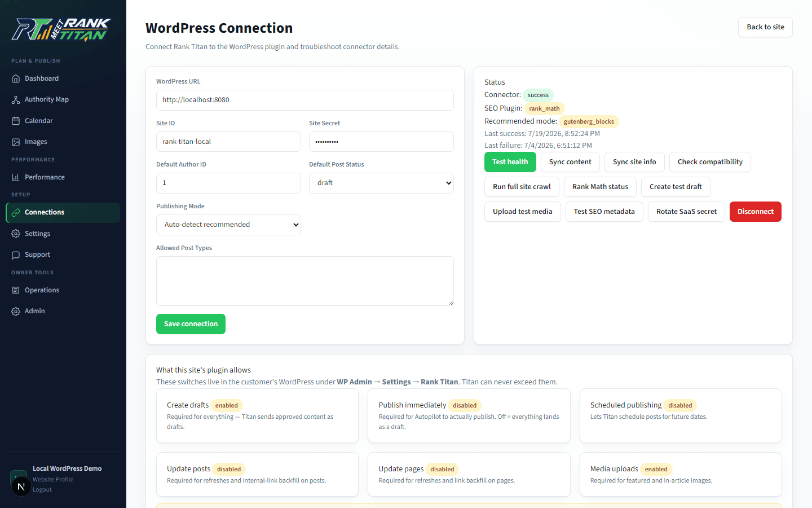812x508 pixels.
Task: Click Rotate SaaS secret
Action: click(x=686, y=212)
